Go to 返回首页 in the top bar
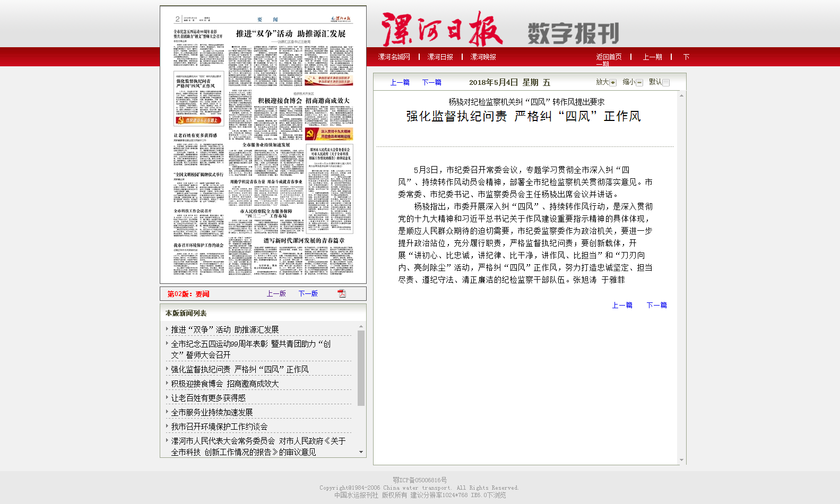 pos(609,57)
